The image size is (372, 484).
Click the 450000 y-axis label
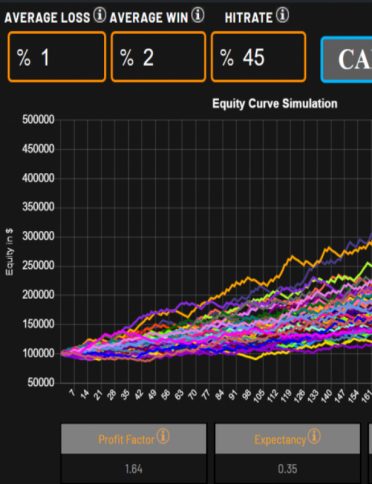38,149
